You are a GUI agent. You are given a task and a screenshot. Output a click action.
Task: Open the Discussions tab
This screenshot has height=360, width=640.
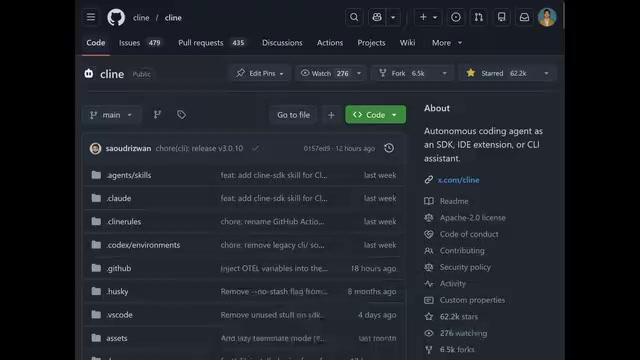point(282,42)
